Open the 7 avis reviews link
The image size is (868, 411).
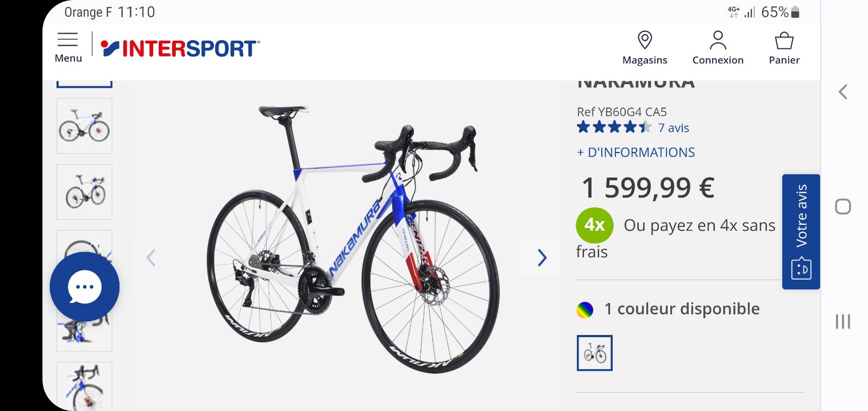coord(674,128)
